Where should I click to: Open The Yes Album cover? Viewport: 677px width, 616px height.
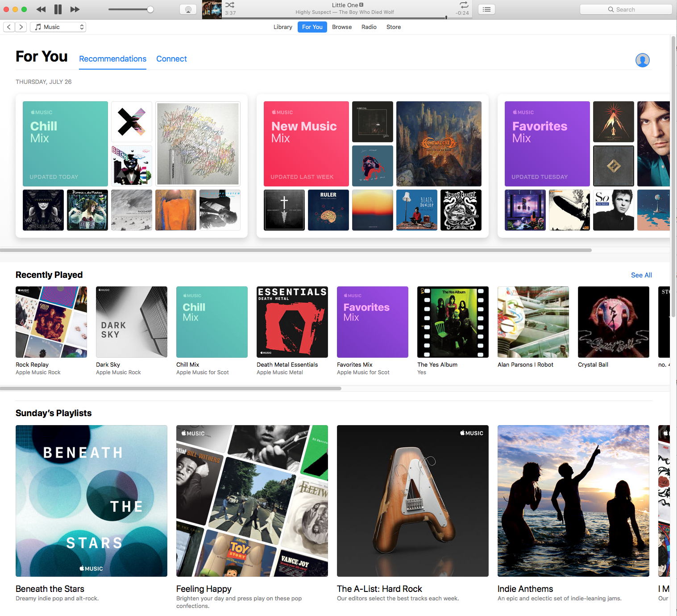[x=453, y=322]
